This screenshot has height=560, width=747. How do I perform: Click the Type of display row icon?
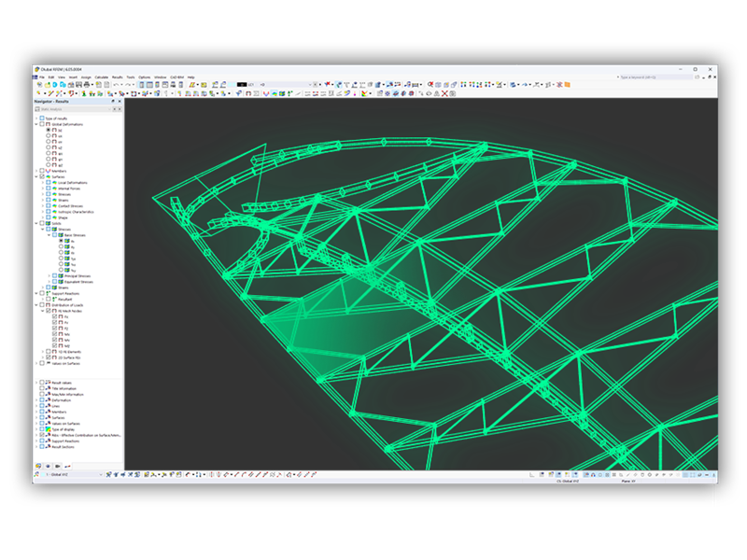(49, 429)
